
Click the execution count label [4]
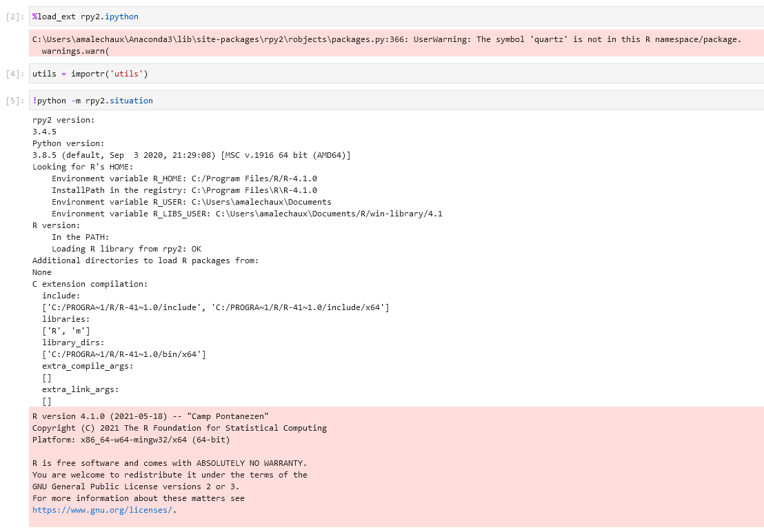(14, 74)
